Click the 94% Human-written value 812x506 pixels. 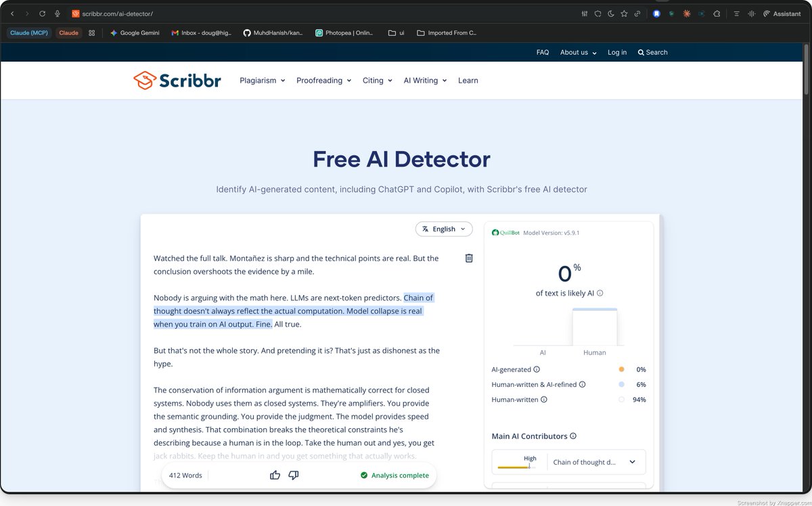pyautogui.click(x=639, y=400)
